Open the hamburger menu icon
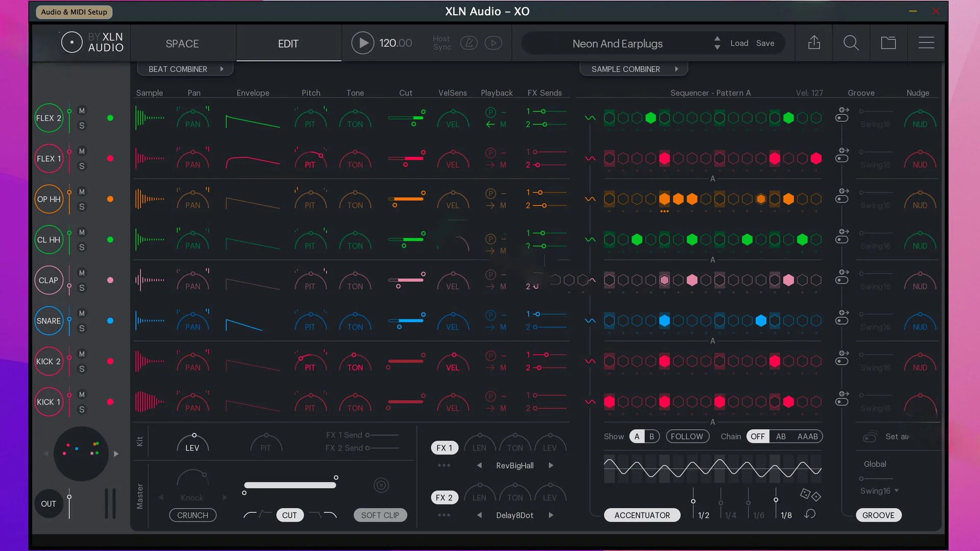The image size is (980, 551). point(926,43)
